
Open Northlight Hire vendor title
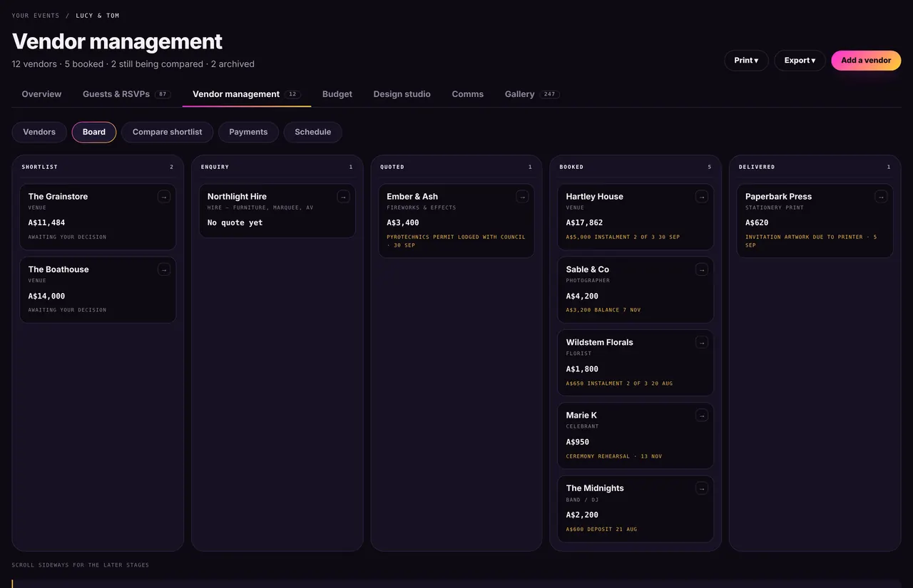point(237,197)
